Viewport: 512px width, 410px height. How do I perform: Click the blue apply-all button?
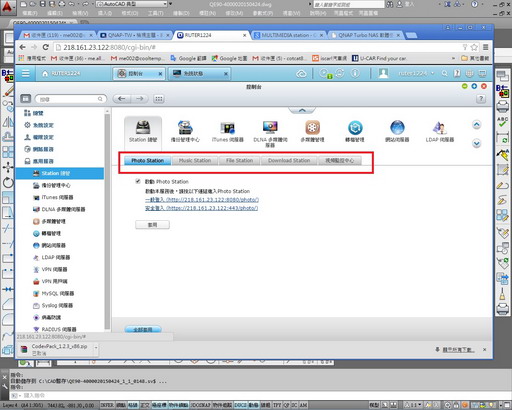143,329
